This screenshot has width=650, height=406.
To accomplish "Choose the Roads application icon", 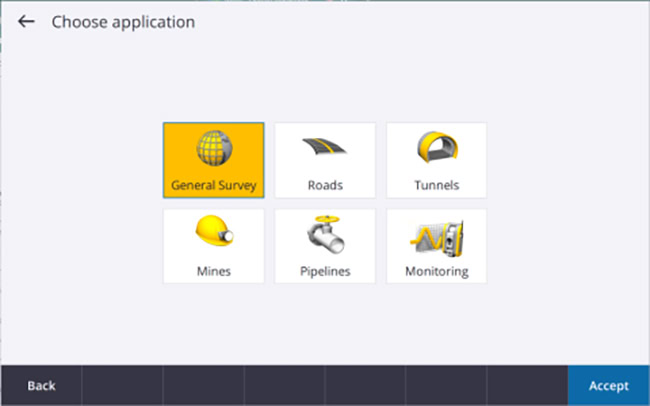I will (x=325, y=146).
